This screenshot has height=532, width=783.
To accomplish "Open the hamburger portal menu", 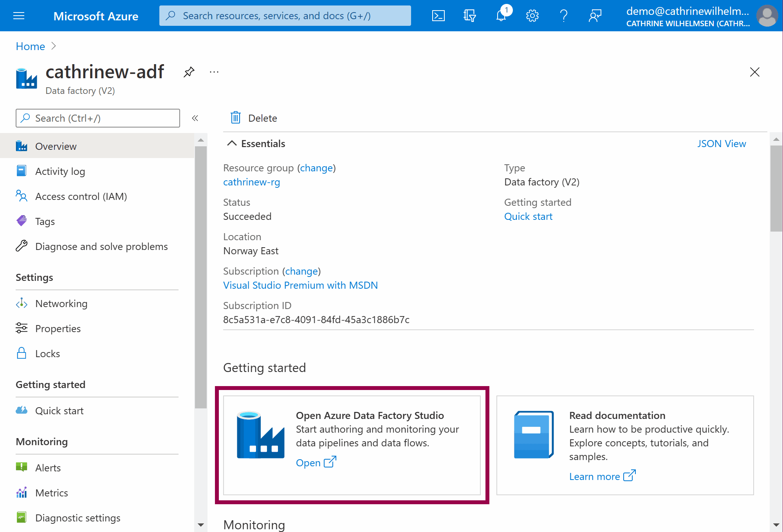I will 19,16.
